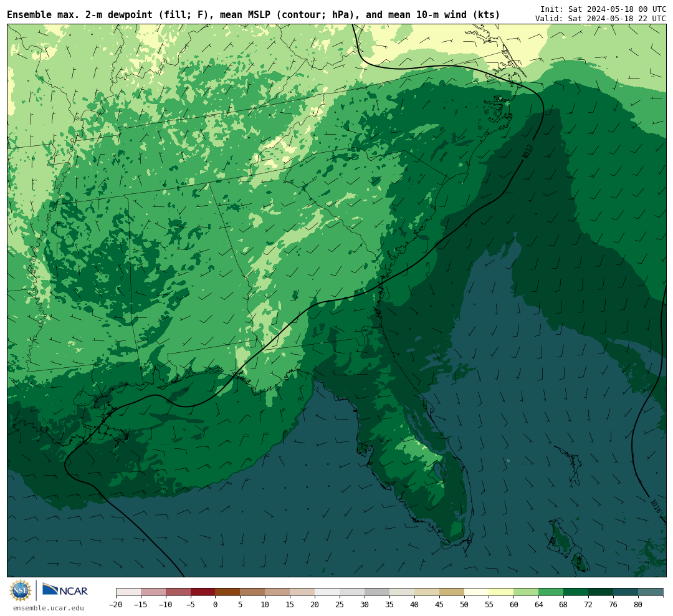Pick the yellow swatch between 55 and 60
673x616 pixels.
click(x=502, y=592)
